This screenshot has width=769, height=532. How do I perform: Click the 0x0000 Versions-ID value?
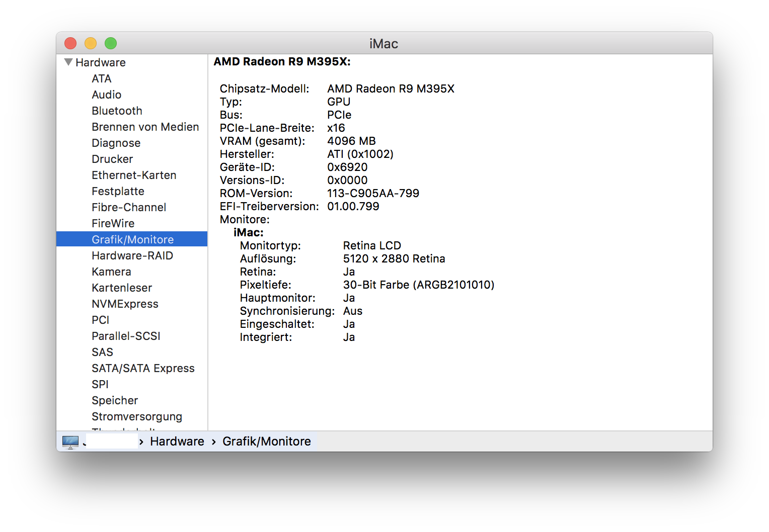click(347, 180)
